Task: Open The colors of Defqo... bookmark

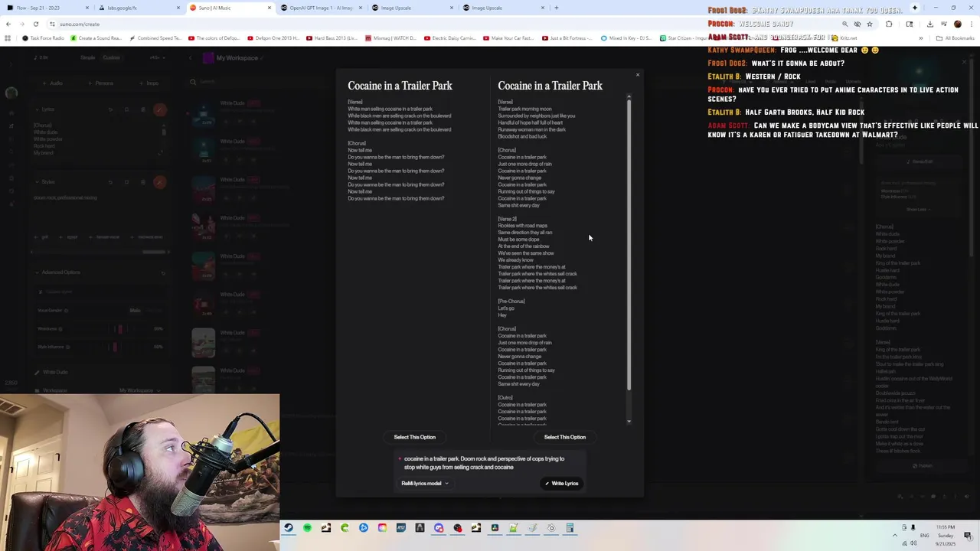Action: point(214,38)
